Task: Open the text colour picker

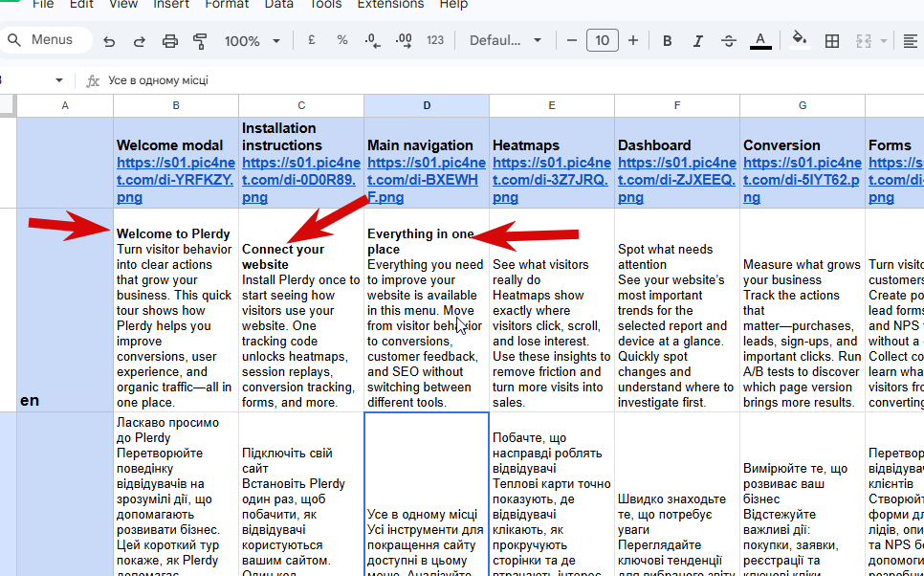Action: click(x=760, y=41)
